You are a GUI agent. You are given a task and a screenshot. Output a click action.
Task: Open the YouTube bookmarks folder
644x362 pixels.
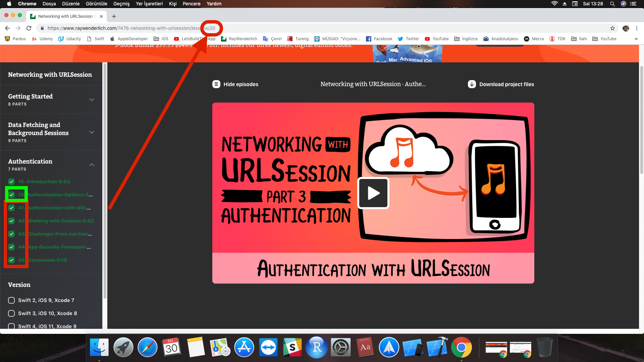pos(604,39)
